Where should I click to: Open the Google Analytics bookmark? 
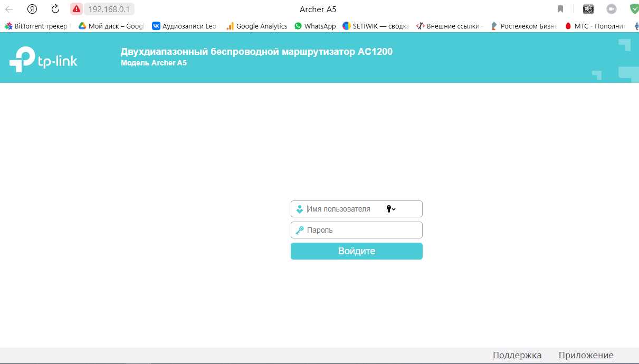tap(256, 26)
